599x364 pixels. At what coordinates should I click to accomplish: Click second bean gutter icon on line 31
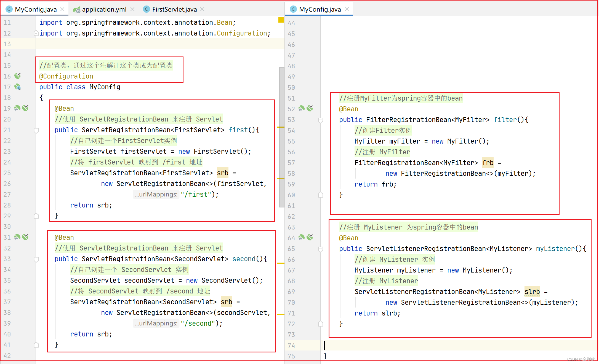pyautogui.click(x=25, y=237)
